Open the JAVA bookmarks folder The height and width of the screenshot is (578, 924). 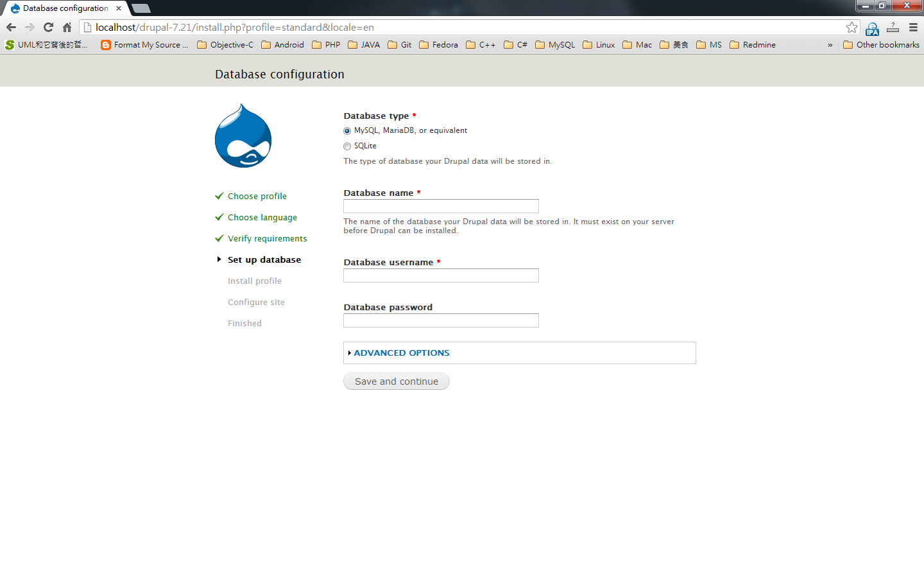click(364, 44)
